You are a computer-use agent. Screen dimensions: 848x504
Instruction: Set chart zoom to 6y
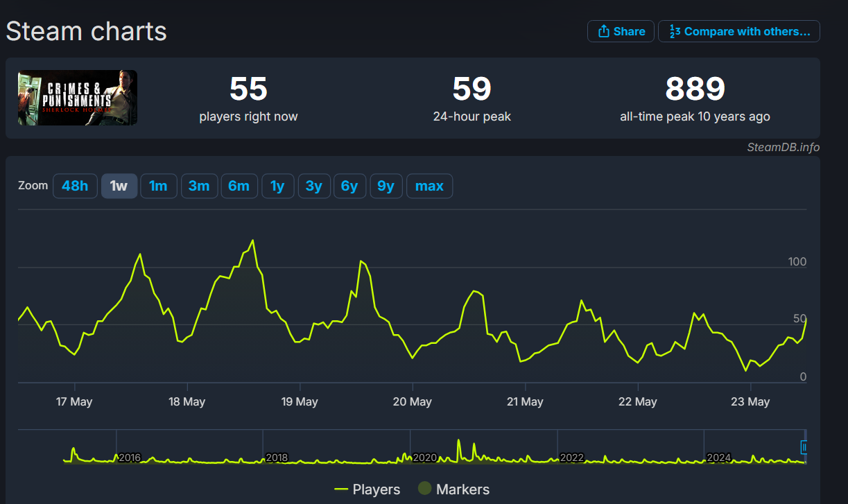350,186
